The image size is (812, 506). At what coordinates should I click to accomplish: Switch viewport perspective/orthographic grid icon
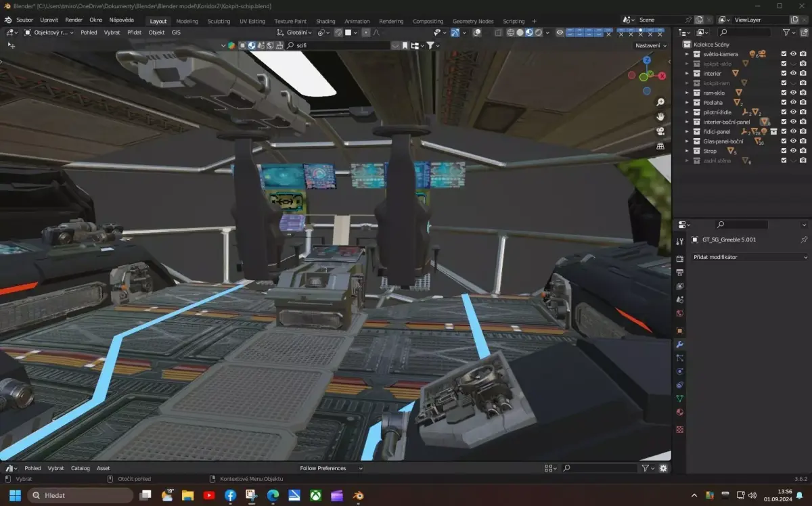(660, 146)
